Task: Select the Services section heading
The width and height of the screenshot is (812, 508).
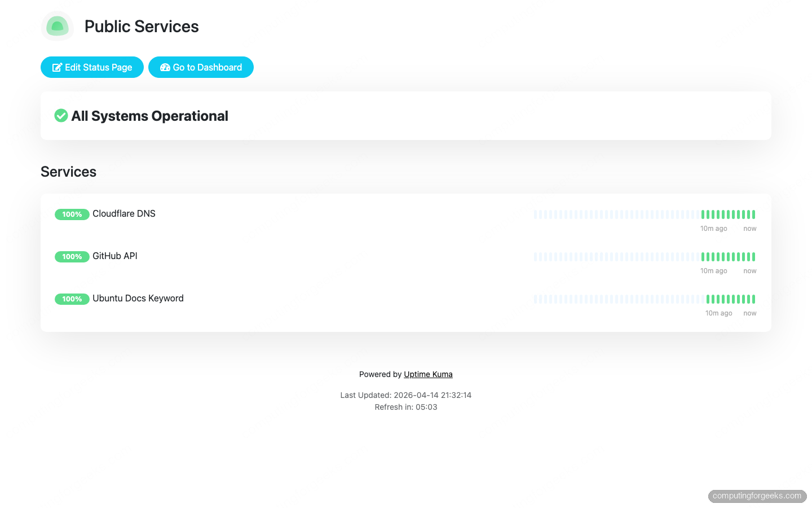Action: tap(68, 172)
